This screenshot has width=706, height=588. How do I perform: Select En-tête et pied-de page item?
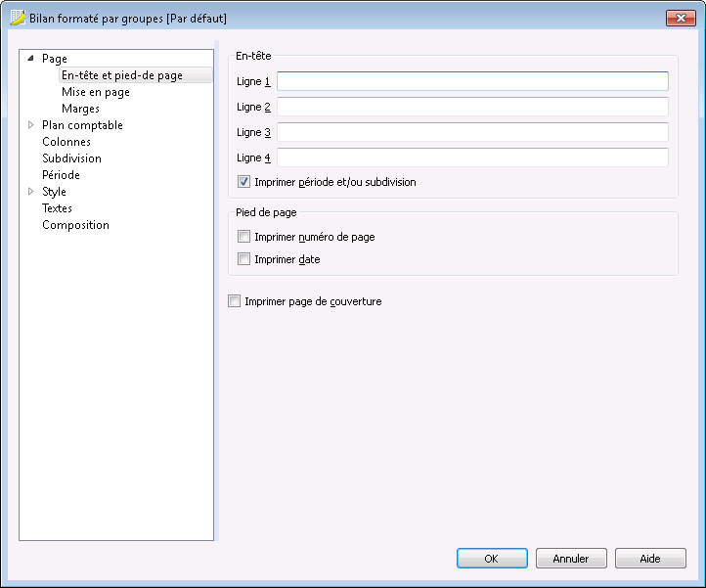135,75
